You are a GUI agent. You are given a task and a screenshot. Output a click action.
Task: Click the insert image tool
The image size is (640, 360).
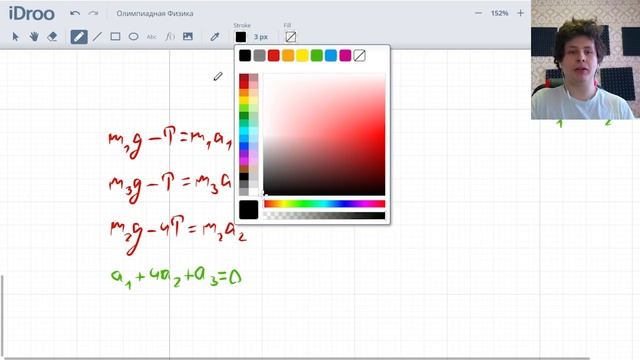pos(188,36)
